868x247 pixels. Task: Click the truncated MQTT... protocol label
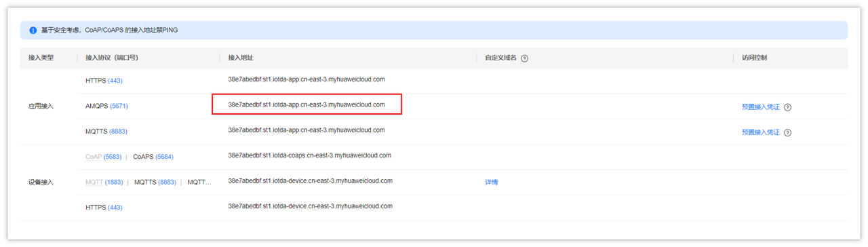tap(199, 182)
